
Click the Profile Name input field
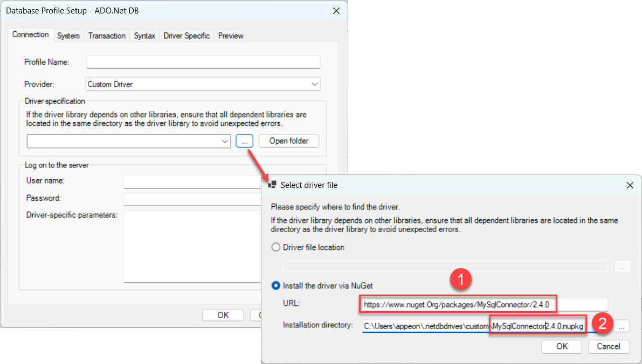pyautogui.click(x=203, y=62)
